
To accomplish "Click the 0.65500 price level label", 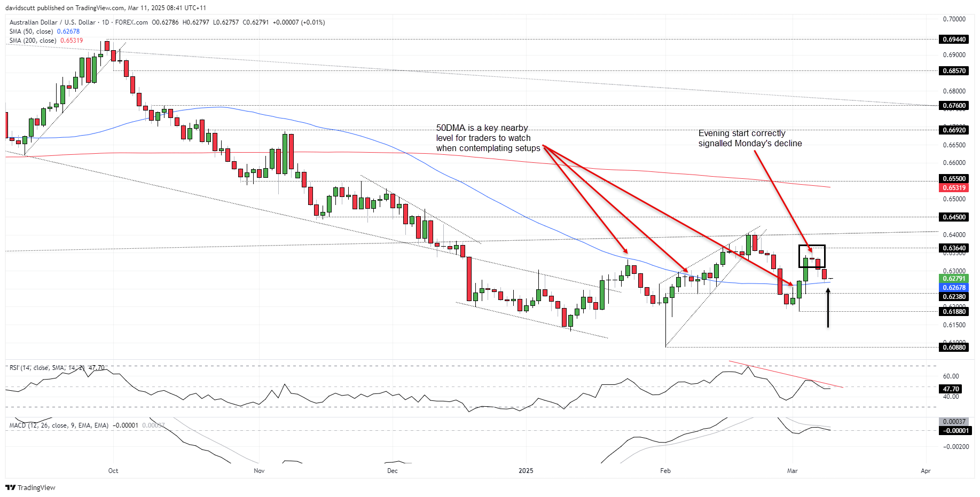I will (x=954, y=179).
